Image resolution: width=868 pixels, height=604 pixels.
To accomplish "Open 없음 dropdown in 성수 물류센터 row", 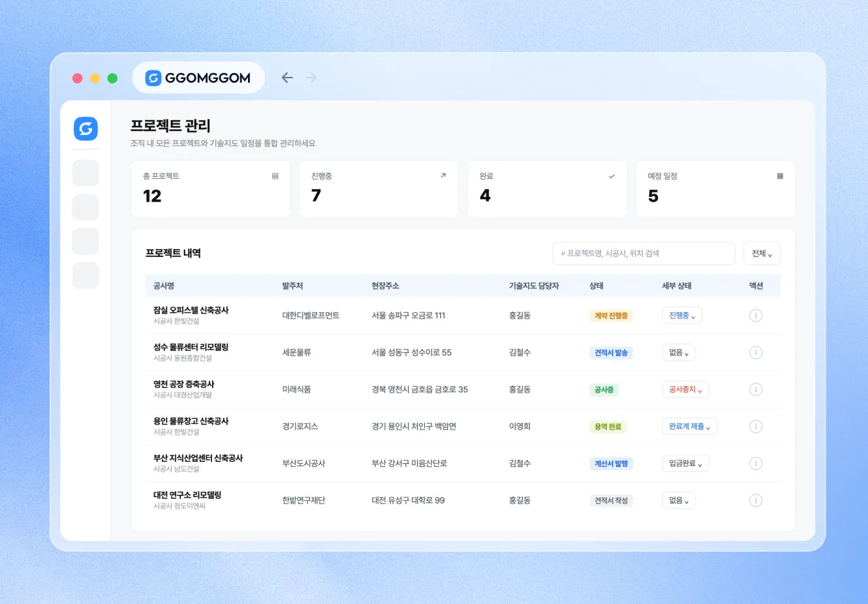I will [x=679, y=353].
